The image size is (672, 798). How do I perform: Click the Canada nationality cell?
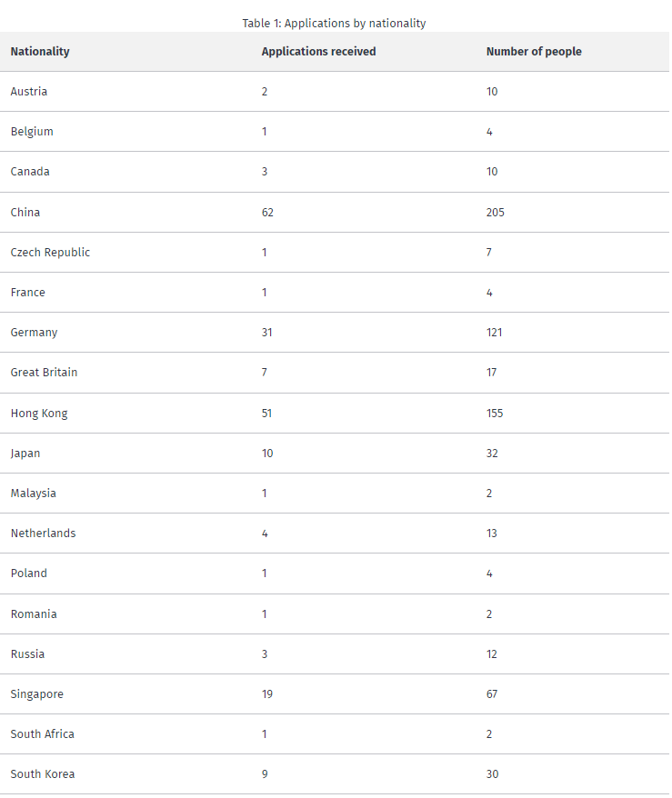pos(30,172)
